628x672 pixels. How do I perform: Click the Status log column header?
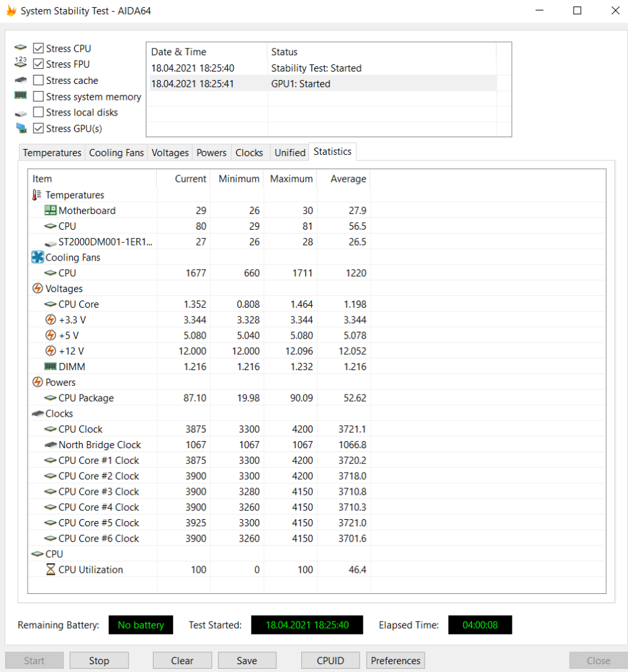click(x=382, y=51)
